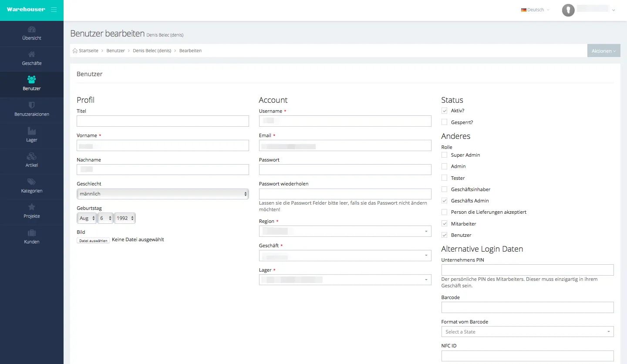Open the Artikel boxes icon
The image size is (627, 364).
pos(32,156)
